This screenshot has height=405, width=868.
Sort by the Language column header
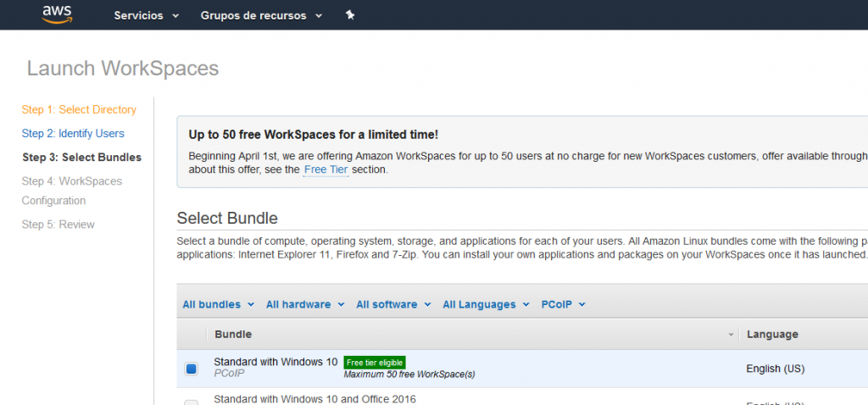[772, 334]
